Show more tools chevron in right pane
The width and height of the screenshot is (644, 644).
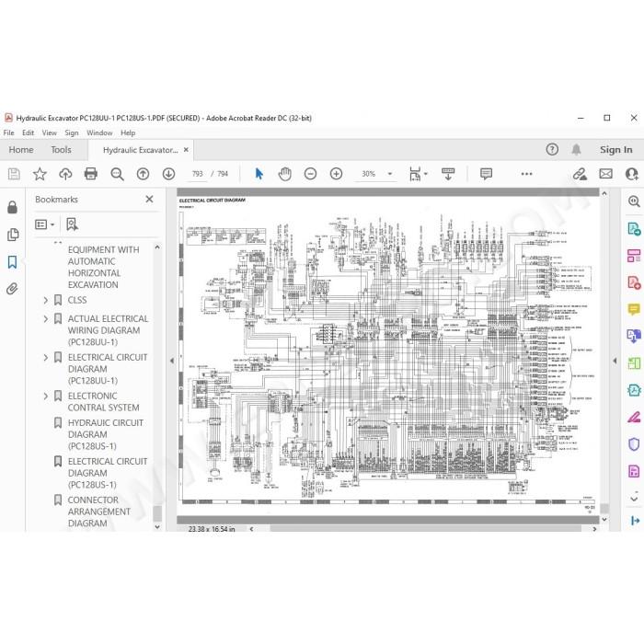(634, 499)
